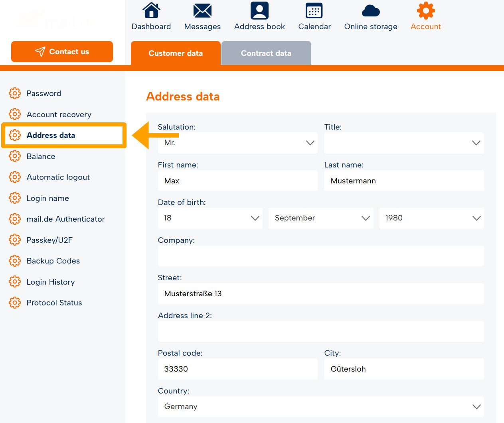
Task: Open Backup Codes page
Action: (x=53, y=261)
